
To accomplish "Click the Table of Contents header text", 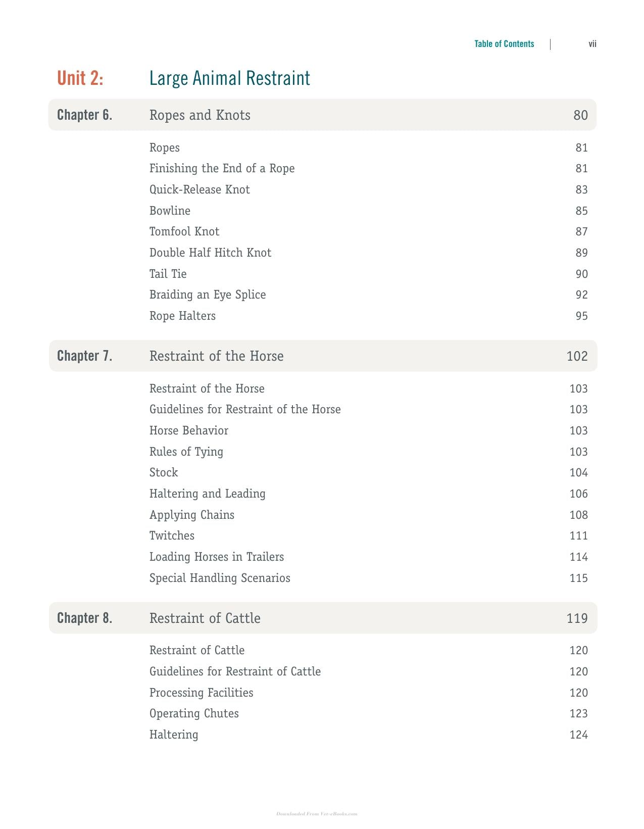I will click(x=504, y=44).
